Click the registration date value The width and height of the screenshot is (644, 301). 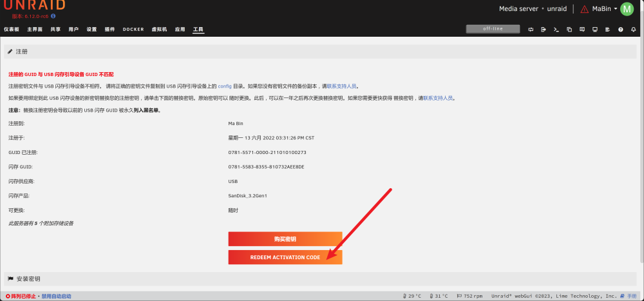click(271, 138)
